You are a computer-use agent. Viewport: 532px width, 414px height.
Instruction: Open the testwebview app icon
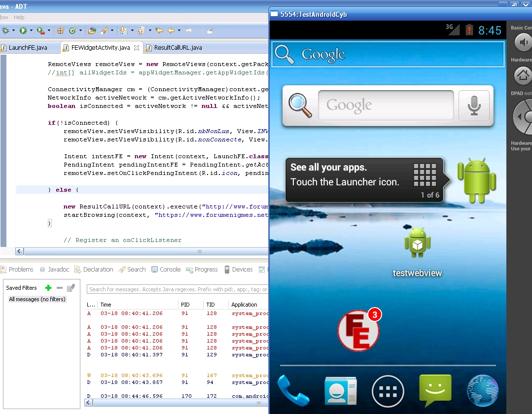[x=417, y=251]
